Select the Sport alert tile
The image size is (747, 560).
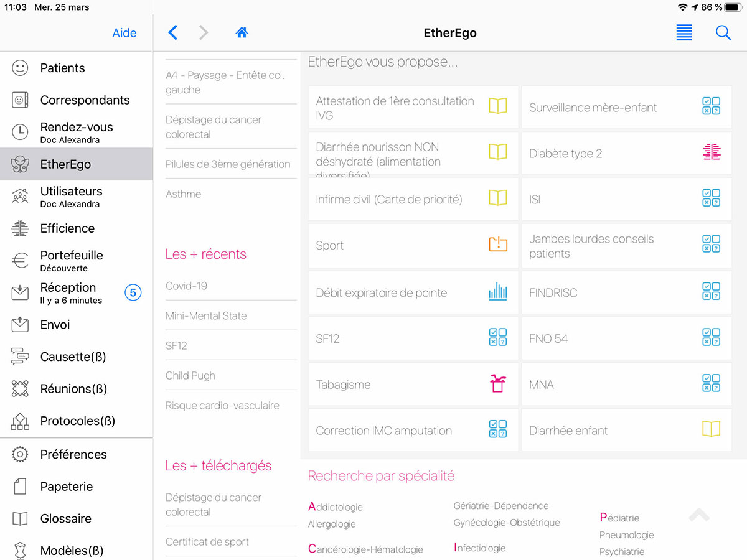(413, 245)
